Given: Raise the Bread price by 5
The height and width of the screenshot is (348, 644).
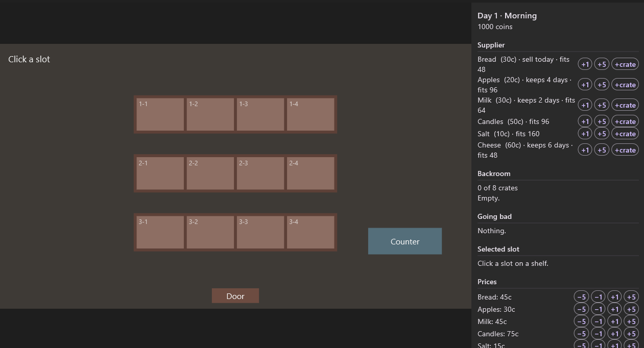Looking at the screenshot, I should pyautogui.click(x=631, y=297).
